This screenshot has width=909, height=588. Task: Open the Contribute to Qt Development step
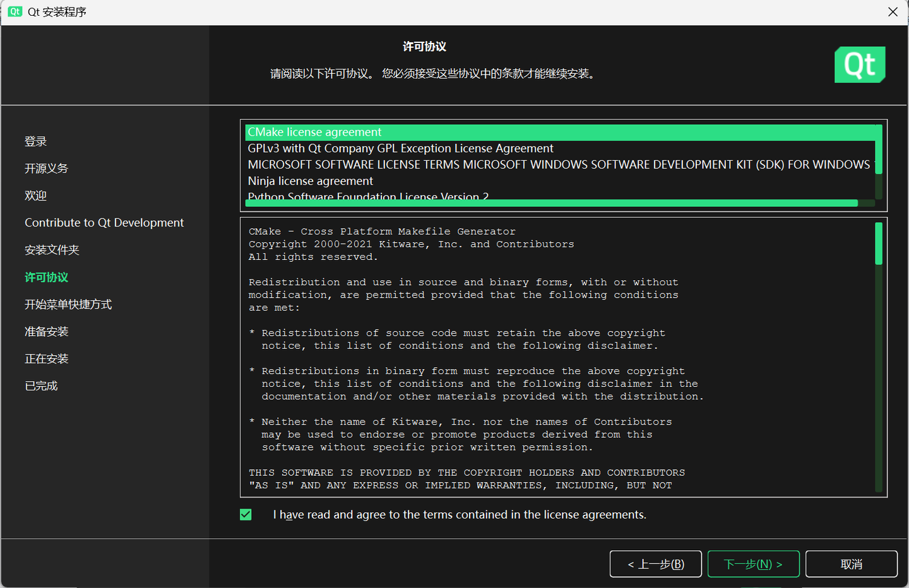[x=104, y=222]
